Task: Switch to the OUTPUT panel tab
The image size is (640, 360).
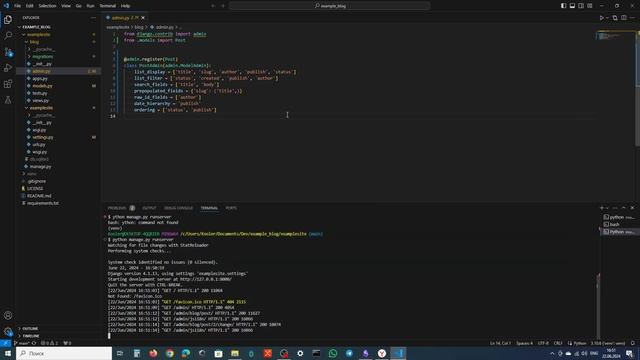Action: (149, 208)
